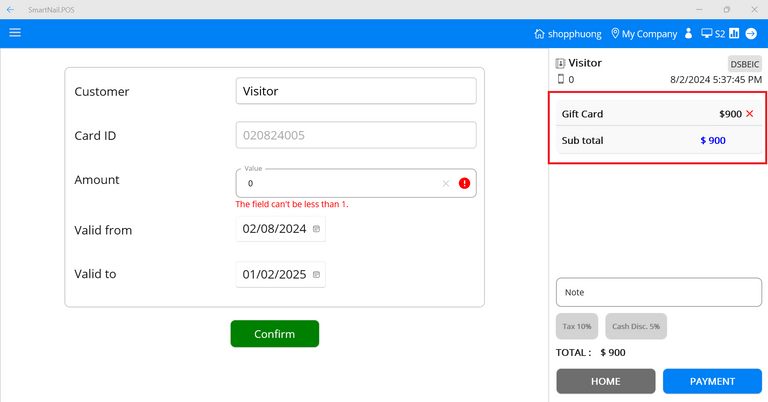Click the red error indicator in Amount
This screenshot has height=402, width=768.
[464, 184]
